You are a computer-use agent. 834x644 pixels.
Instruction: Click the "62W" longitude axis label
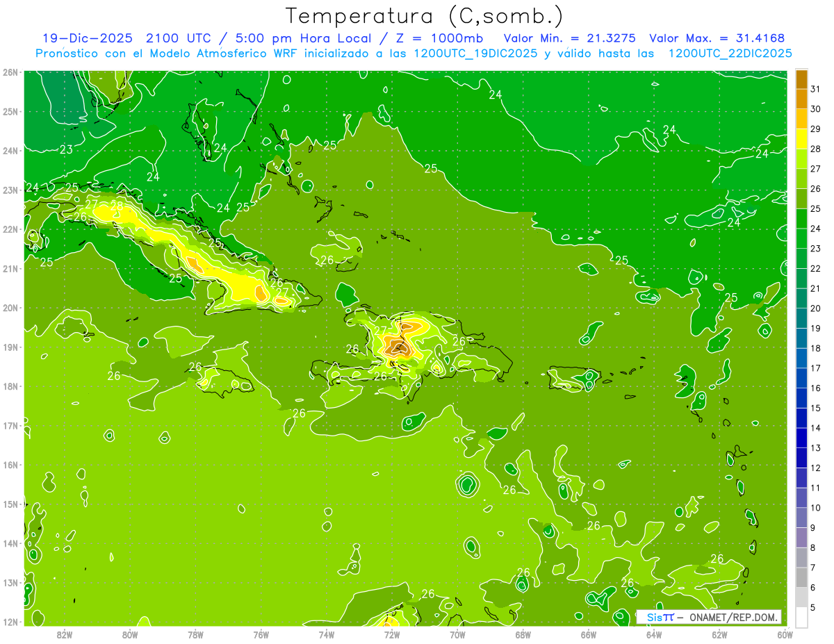(719, 634)
